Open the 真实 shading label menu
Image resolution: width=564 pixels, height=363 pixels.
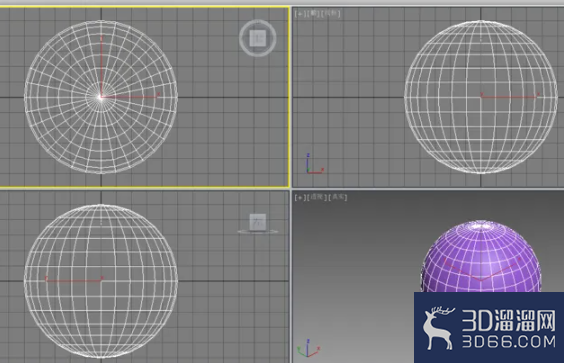click(x=338, y=197)
